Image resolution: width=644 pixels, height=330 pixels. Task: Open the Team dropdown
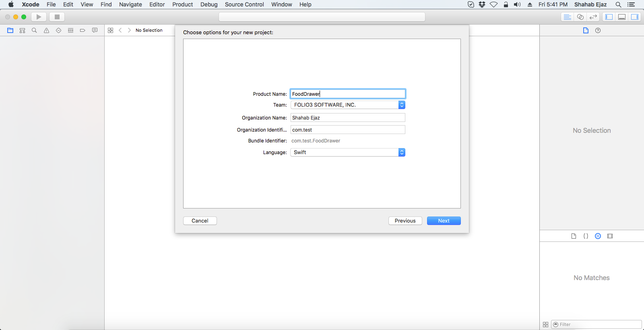(x=348, y=105)
